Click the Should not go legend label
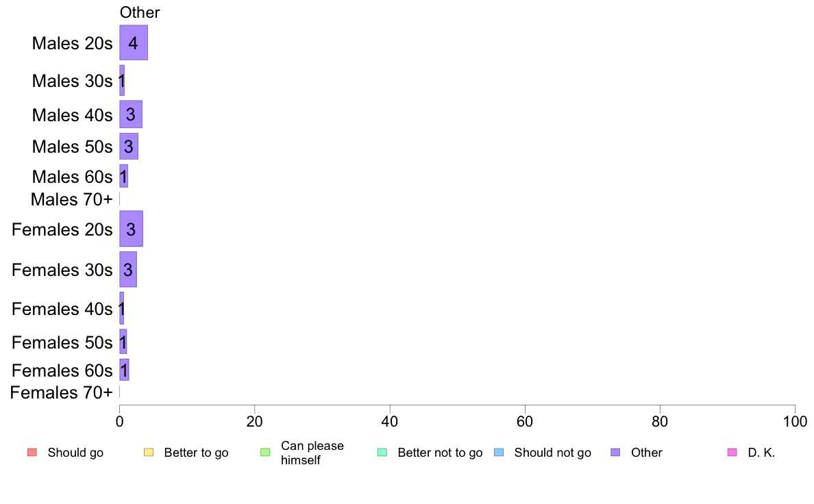This screenshot has width=814, height=504. [552, 453]
